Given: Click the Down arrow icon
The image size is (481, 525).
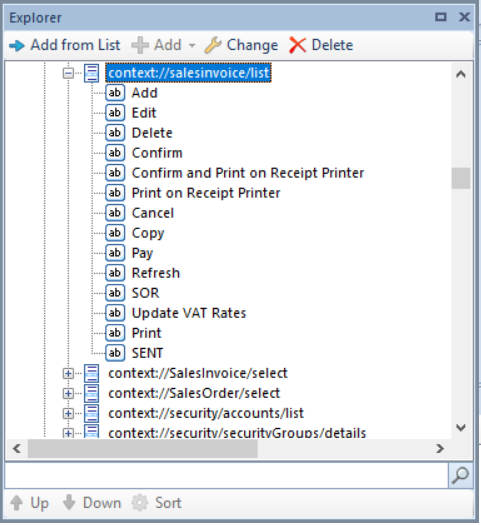Looking at the screenshot, I should 69,503.
